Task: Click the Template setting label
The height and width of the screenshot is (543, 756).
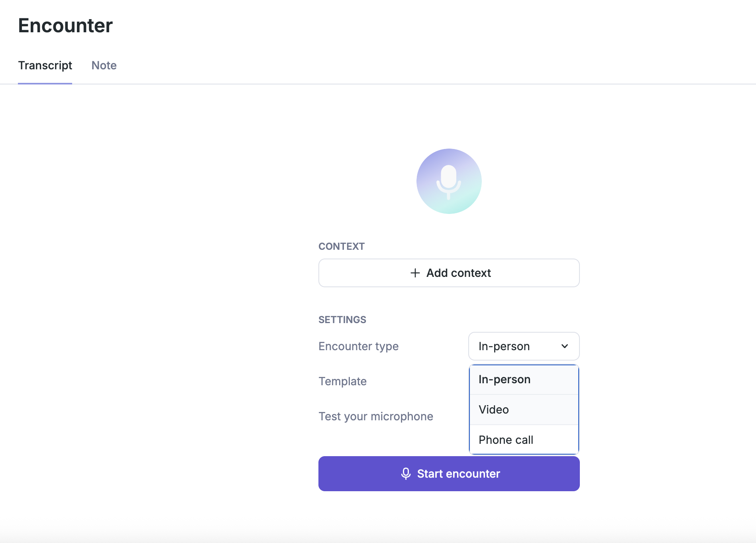Action: [342, 381]
